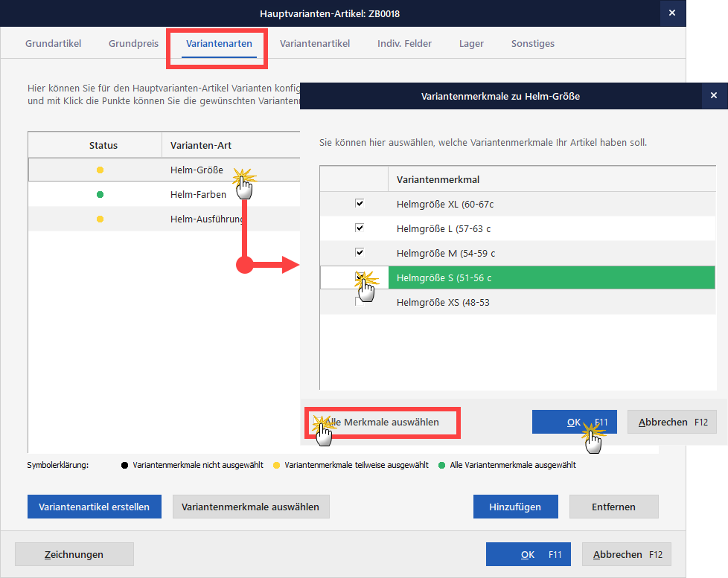Enable the Helmgröße XS checkbox
The width and height of the screenshot is (728, 578).
[360, 301]
